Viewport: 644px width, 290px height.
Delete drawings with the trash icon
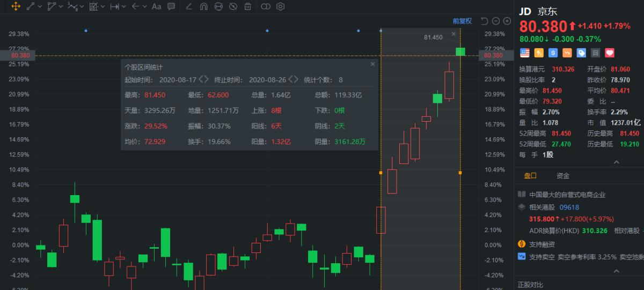click(247, 6)
